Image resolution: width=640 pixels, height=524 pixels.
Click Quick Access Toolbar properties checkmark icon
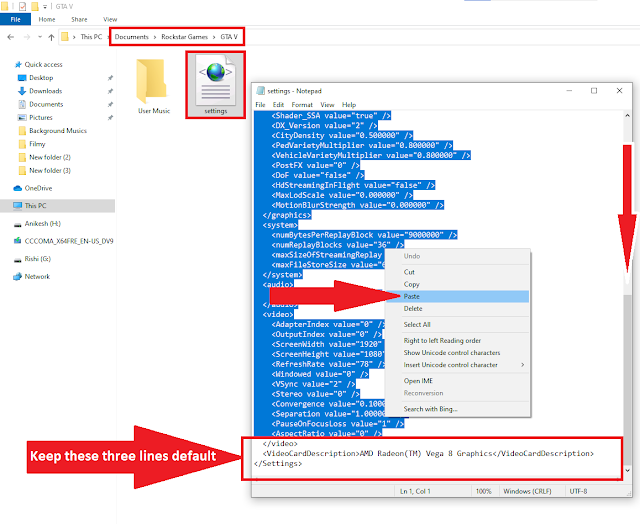[x=22, y=6]
